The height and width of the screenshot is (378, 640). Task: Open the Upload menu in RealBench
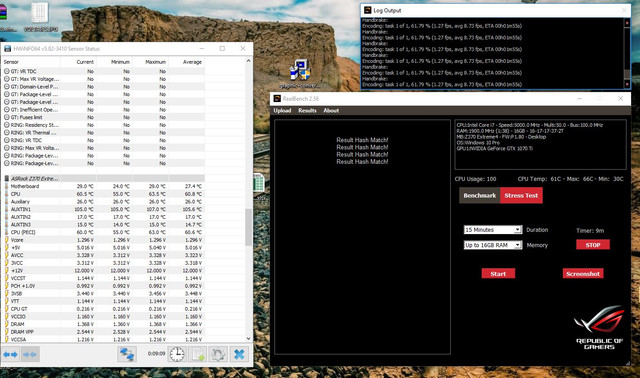tap(282, 111)
